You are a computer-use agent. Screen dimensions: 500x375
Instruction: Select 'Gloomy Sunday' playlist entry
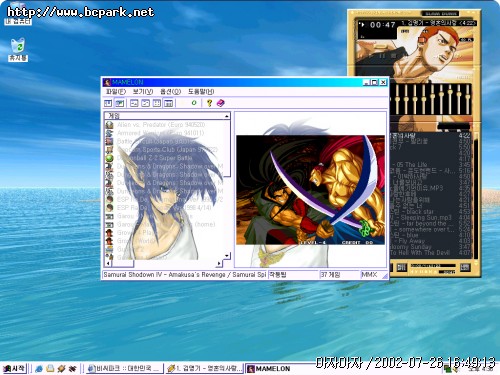coord(430,247)
